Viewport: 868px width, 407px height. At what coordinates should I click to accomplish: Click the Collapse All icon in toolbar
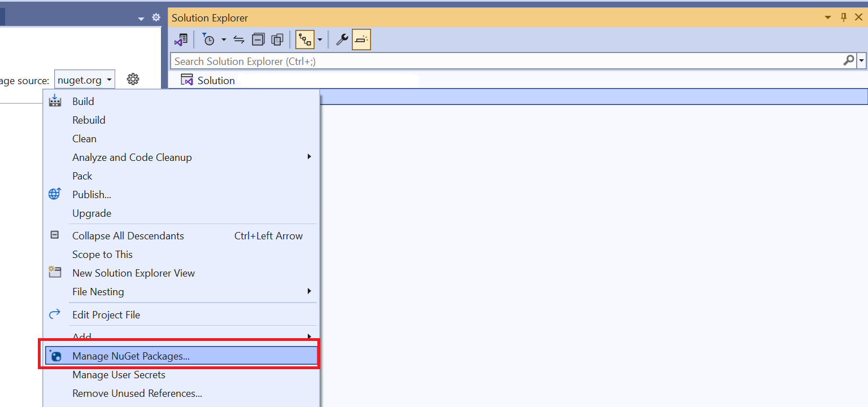[x=258, y=40]
